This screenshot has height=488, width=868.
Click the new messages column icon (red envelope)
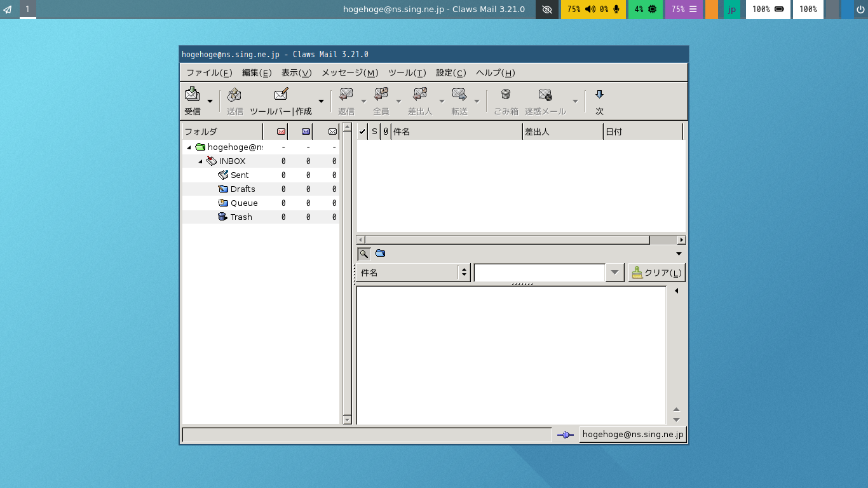[x=281, y=132]
